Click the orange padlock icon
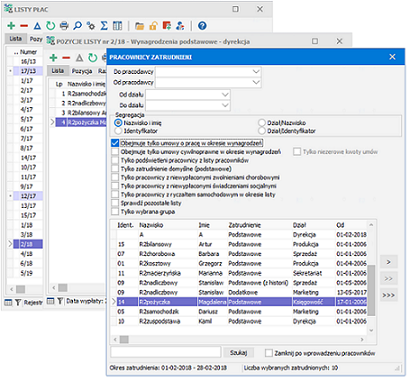The width and height of the screenshot is (410, 381). 153,26
